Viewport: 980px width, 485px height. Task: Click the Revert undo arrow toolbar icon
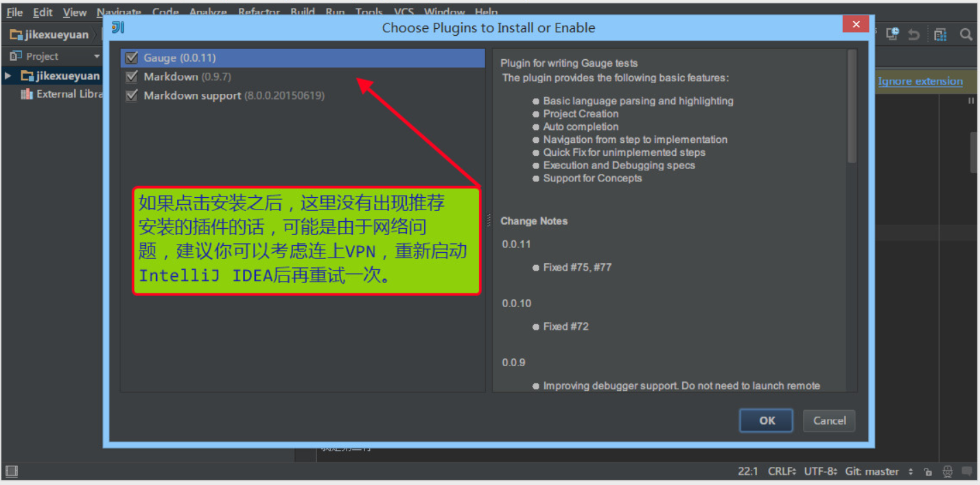pyautogui.click(x=913, y=34)
